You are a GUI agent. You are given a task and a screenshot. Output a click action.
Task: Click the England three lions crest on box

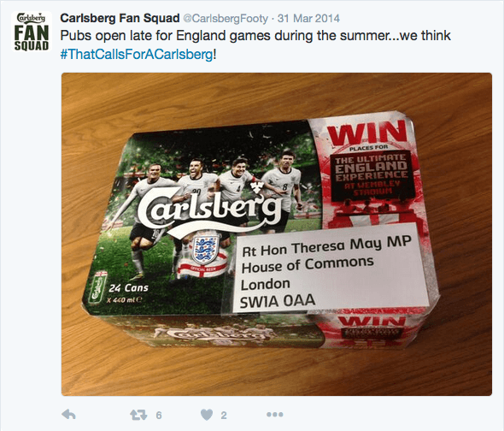pyautogui.click(x=205, y=249)
